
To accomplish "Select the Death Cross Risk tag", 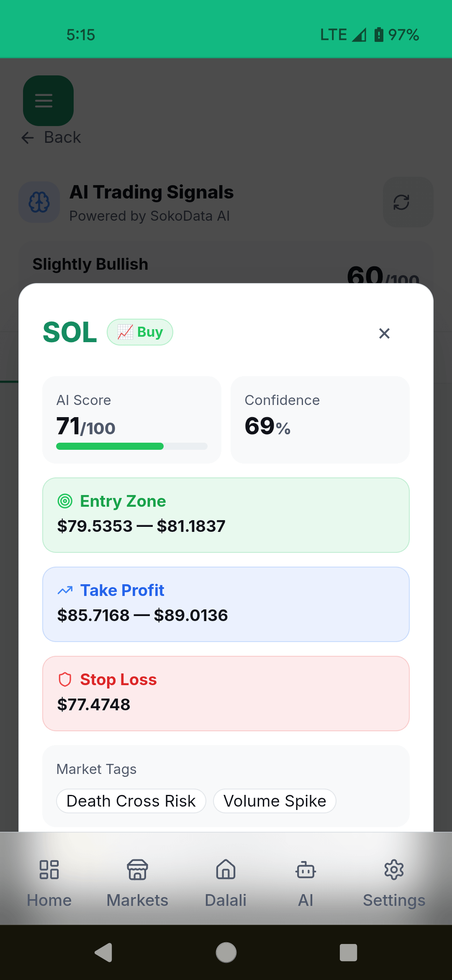I will tap(131, 801).
